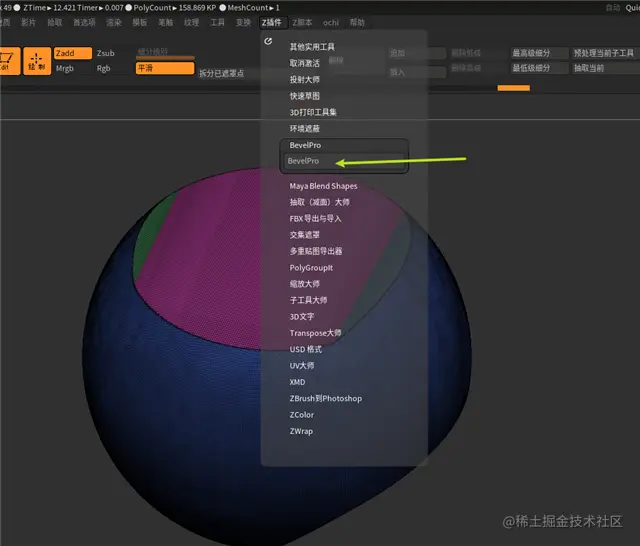
Task: Enable Zadd sculpt mode
Action: pyautogui.click(x=73, y=53)
